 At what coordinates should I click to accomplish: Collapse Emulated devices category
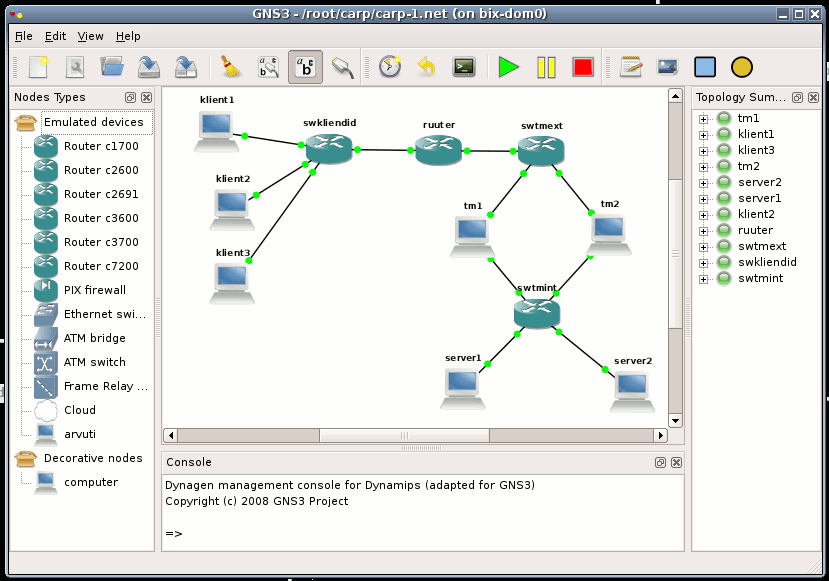click(25, 122)
